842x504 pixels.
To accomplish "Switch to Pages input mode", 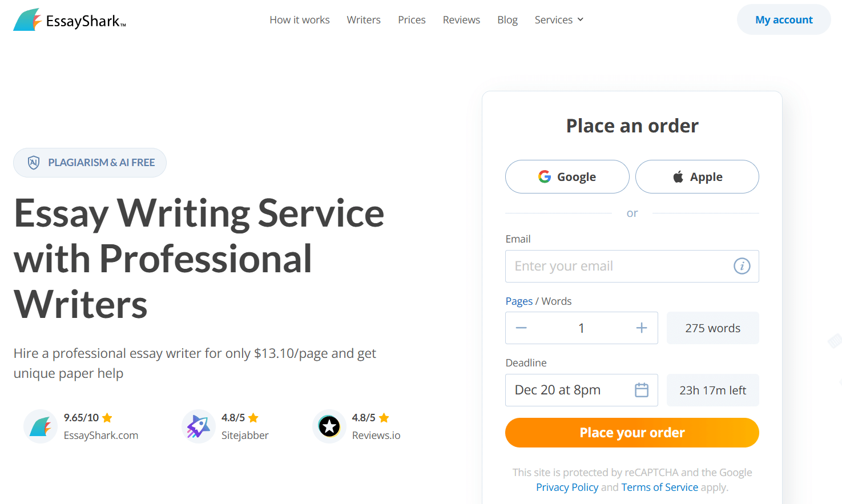I will [x=519, y=301].
